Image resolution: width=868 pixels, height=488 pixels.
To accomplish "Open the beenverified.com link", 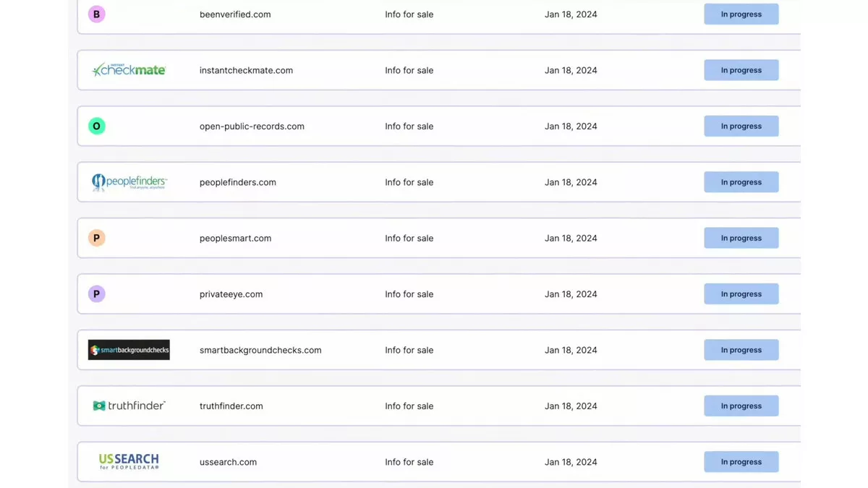I will pyautogui.click(x=235, y=14).
